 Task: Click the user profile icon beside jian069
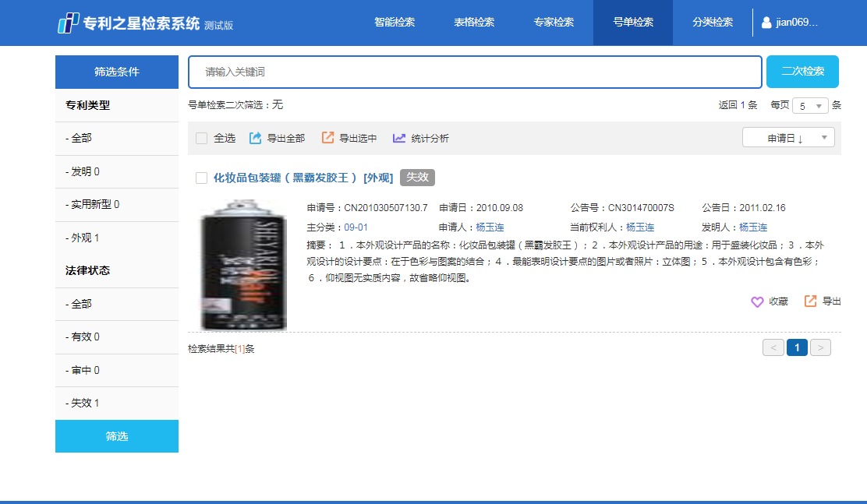pyautogui.click(x=766, y=23)
